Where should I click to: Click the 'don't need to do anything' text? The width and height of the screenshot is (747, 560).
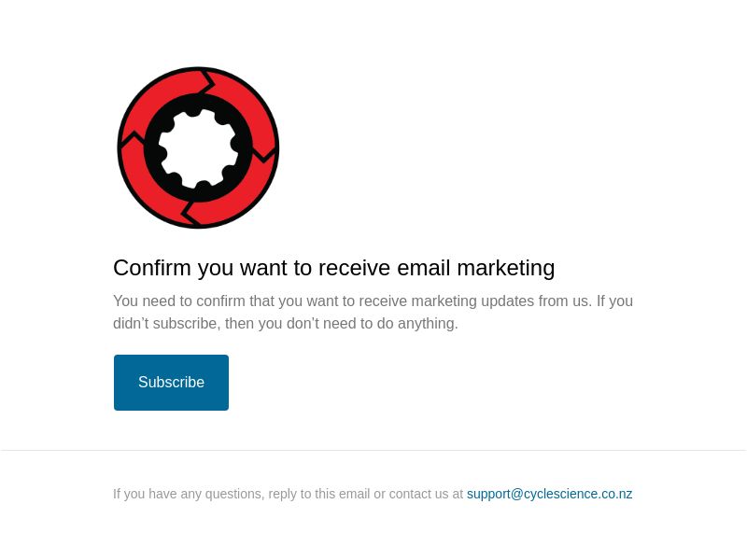pyautogui.click(x=372, y=323)
